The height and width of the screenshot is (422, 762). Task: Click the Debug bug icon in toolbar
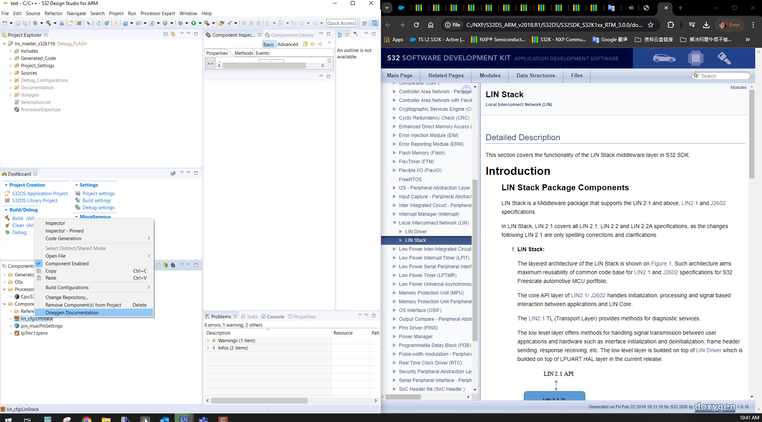pos(180,23)
